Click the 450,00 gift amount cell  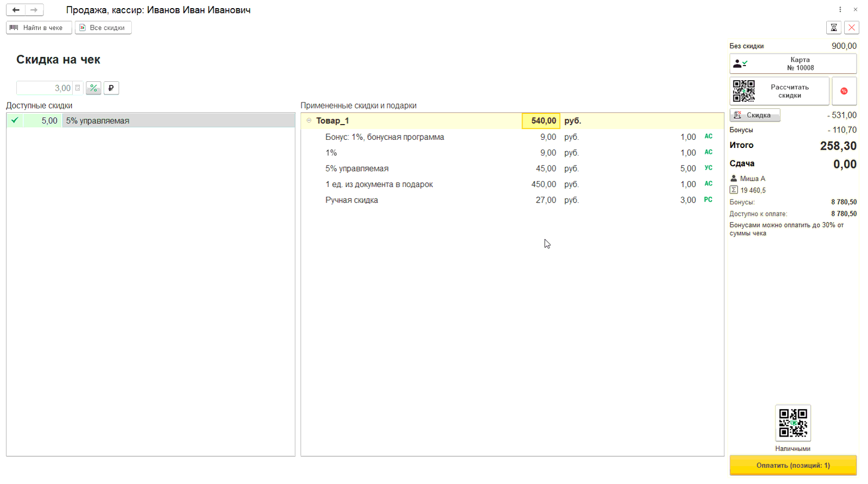[544, 184]
